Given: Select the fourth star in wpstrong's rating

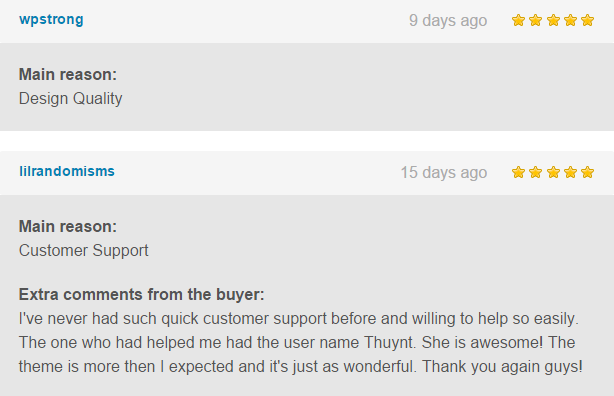Looking at the screenshot, I should coord(570,20).
